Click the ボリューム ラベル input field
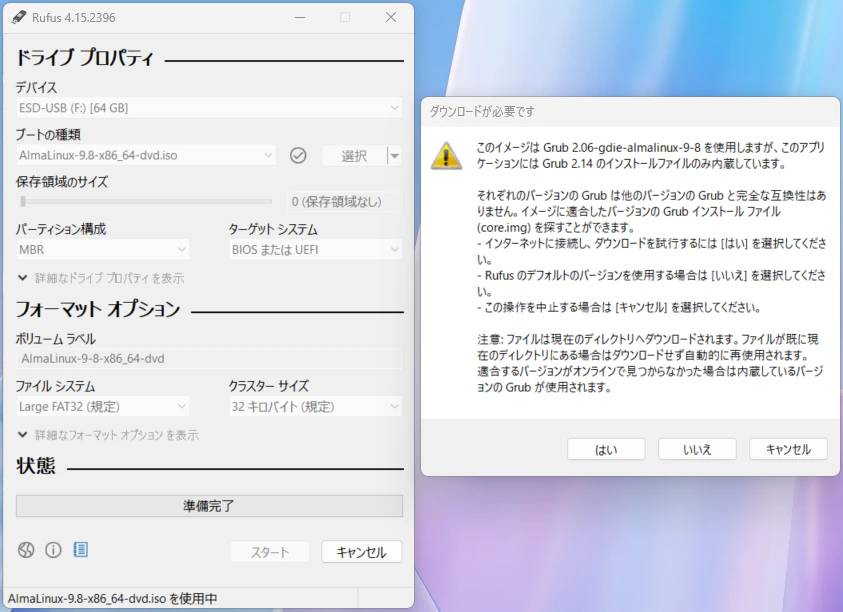Viewport: 843px width, 612px height. click(209, 359)
